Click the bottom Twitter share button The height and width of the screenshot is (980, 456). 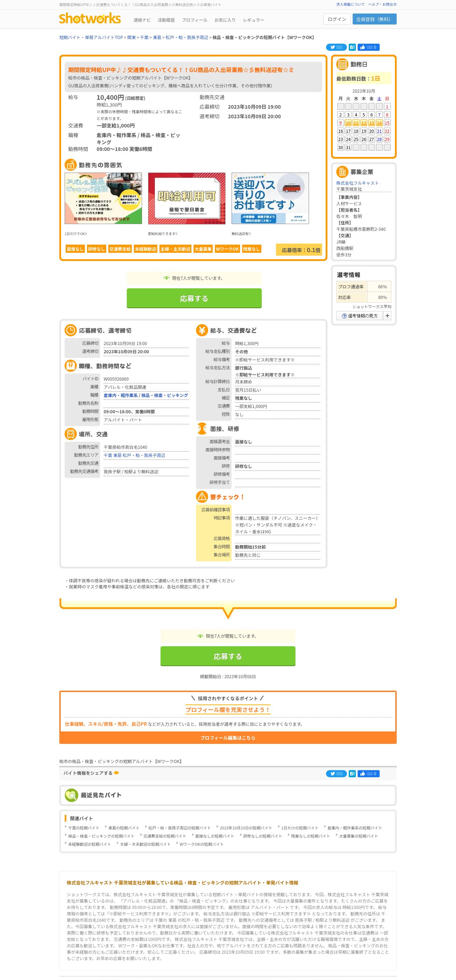336,773
